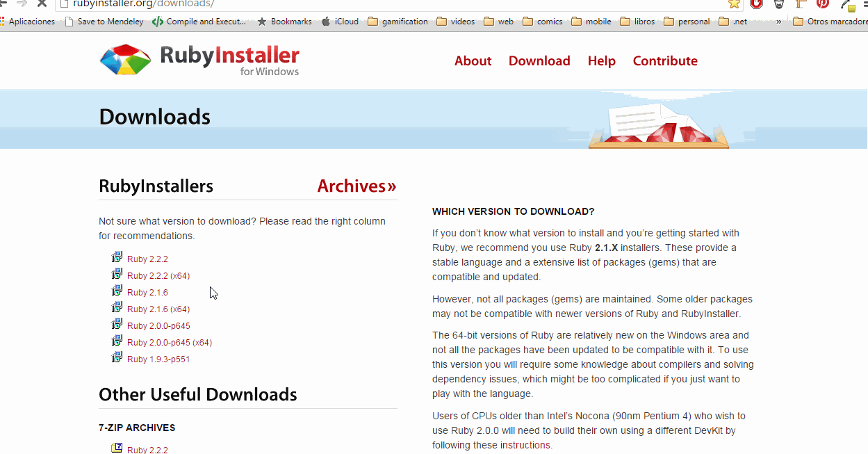
Task: Click the 7-Zip archive icon for Ruby 2.2.2
Action: click(117, 448)
